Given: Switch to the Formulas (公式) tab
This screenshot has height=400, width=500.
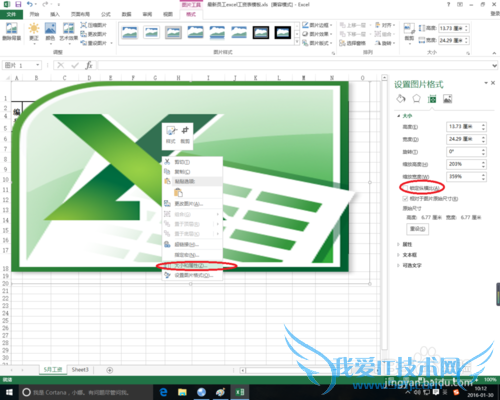Looking at the screenshot, I should 106,14.
